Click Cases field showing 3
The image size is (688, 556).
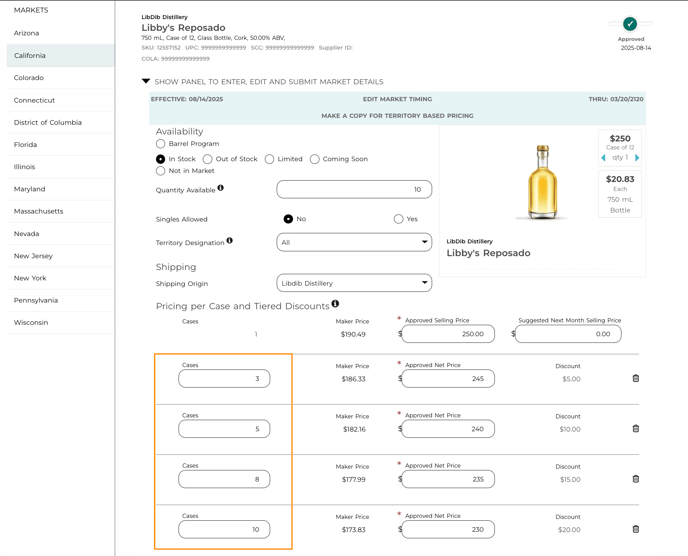[224, 379]
